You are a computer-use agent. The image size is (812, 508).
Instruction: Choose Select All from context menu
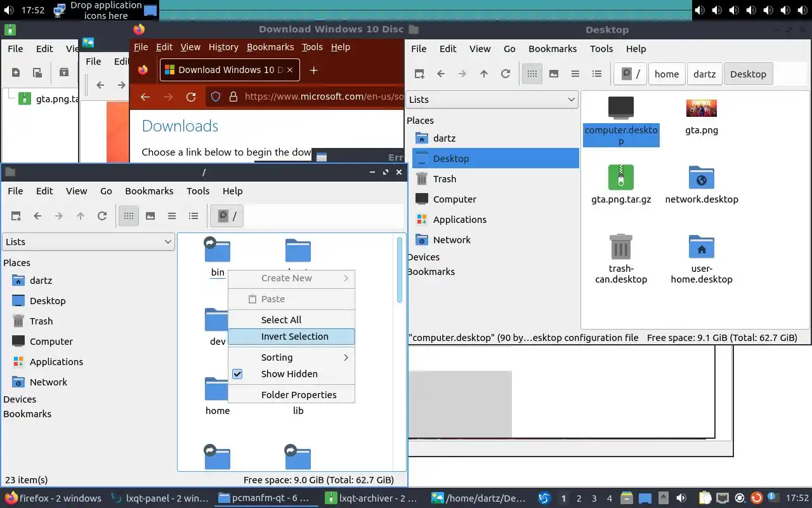pos(291,320)
